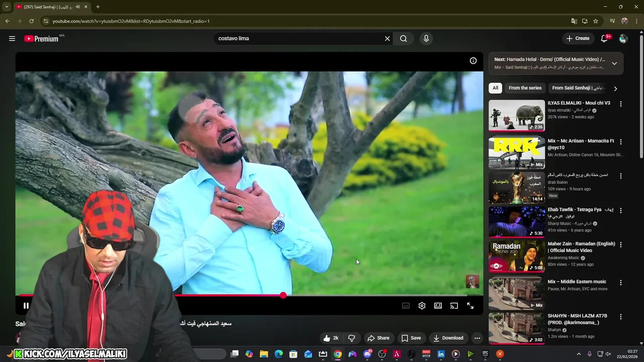Select From the series chip
This screenshot has width=644, height=362.
[525, 88]
